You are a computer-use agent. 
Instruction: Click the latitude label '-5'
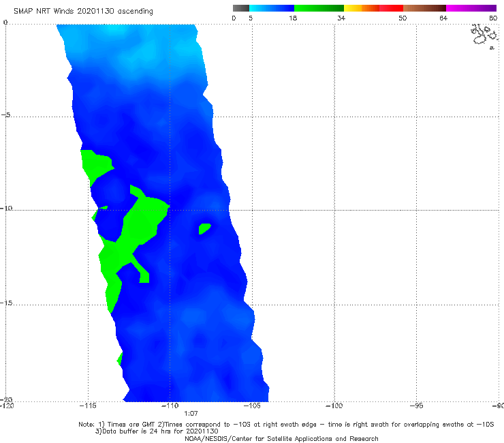coord(6,115)
